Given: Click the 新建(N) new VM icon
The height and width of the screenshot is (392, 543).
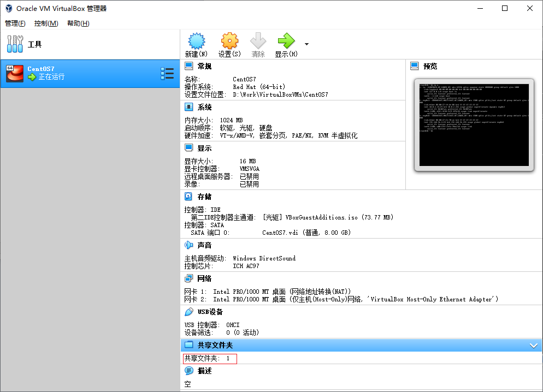Looking at the screenshot, I should [x=196, y=41].
